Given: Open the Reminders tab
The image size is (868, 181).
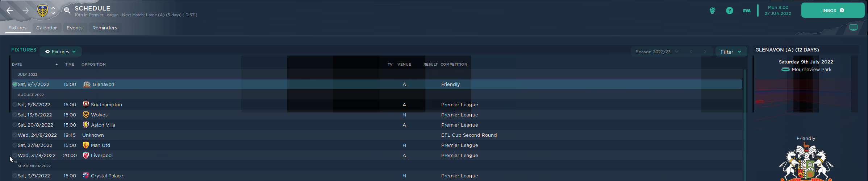Looking at the screenshot, I should pyautogui.click(x=104, y=28).
